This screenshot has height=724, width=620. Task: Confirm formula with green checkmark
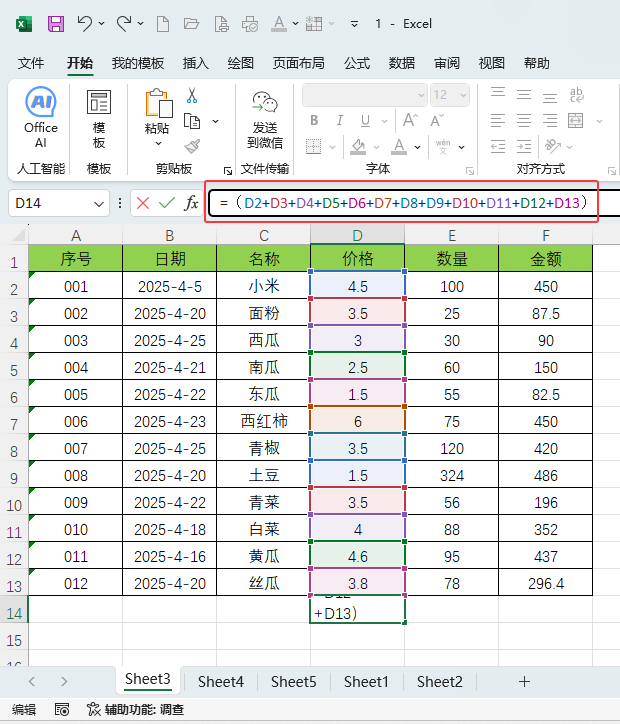click(x=167, y=203)
